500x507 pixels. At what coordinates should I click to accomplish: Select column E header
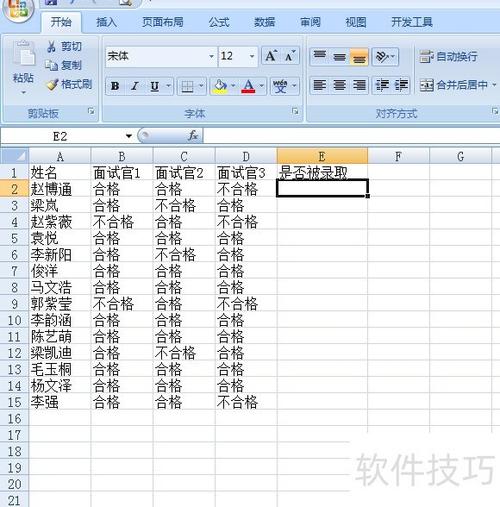(322, 156)
